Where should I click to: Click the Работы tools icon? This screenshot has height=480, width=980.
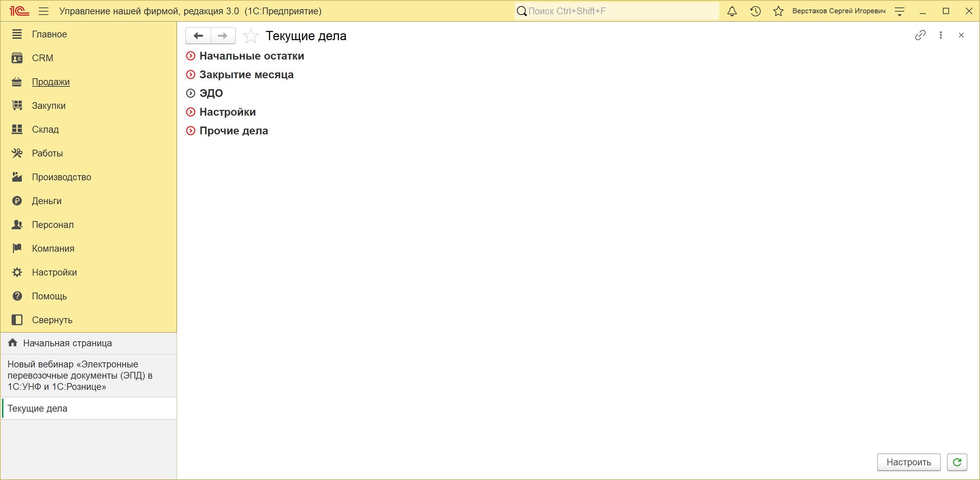tap(17, 153)
